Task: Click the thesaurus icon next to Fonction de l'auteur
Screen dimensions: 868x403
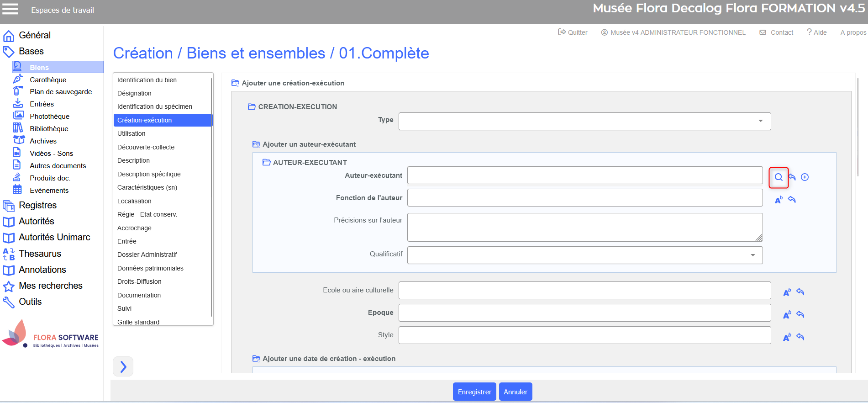Action: [779, 200]
